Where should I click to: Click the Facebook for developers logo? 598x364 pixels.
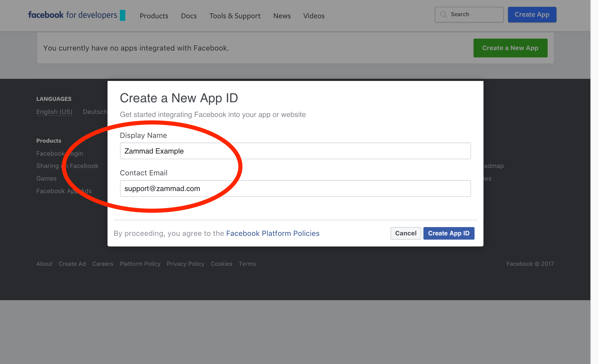click(x=76, y=15)
